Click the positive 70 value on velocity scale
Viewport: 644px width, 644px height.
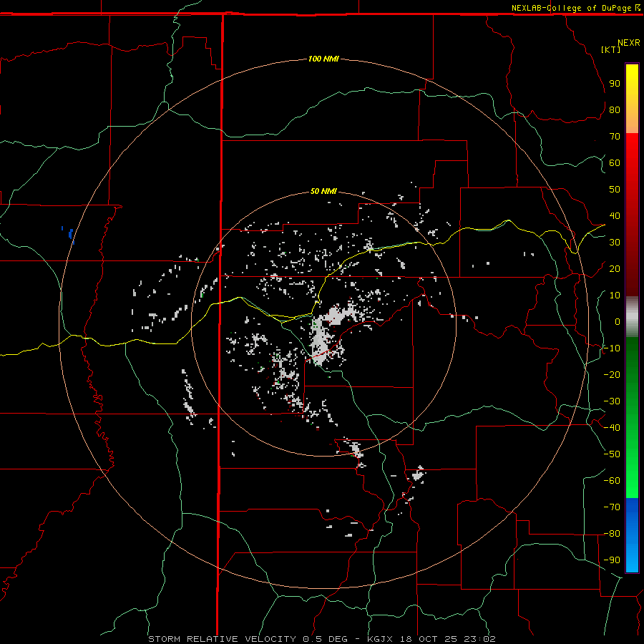pyautogui.click(x=615, y=137)
